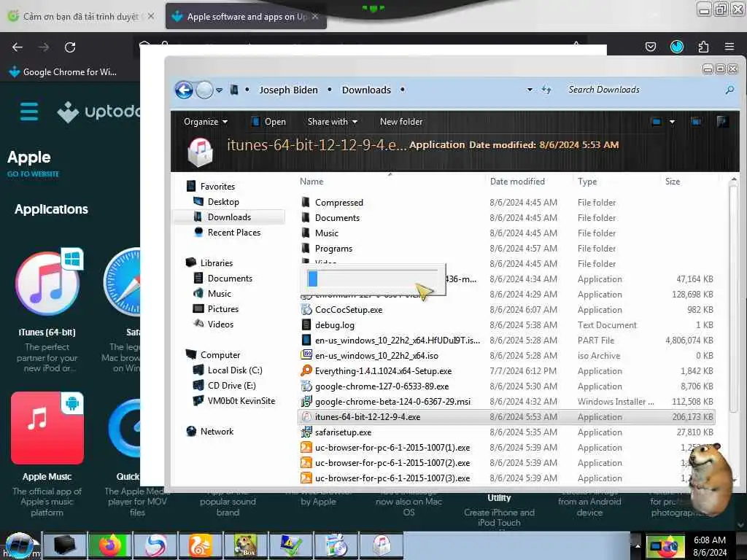Click the refresh icon in Explorer address bar
This screenshot has width=747, height=560.
546,90
